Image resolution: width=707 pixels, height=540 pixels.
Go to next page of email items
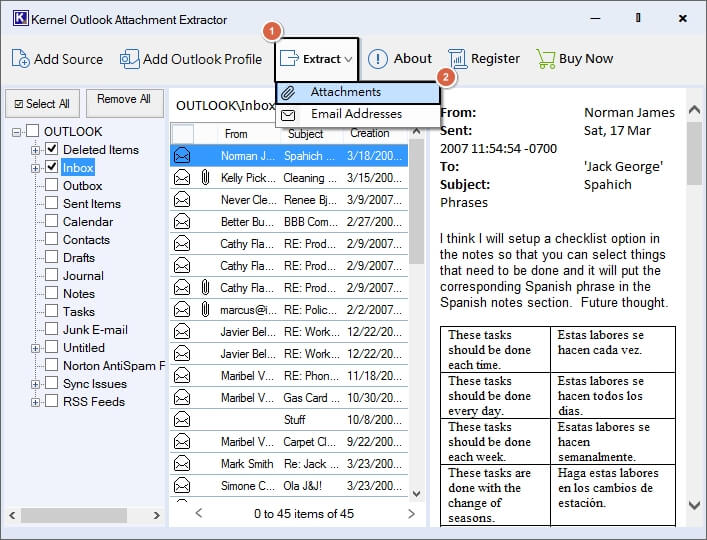411,513
